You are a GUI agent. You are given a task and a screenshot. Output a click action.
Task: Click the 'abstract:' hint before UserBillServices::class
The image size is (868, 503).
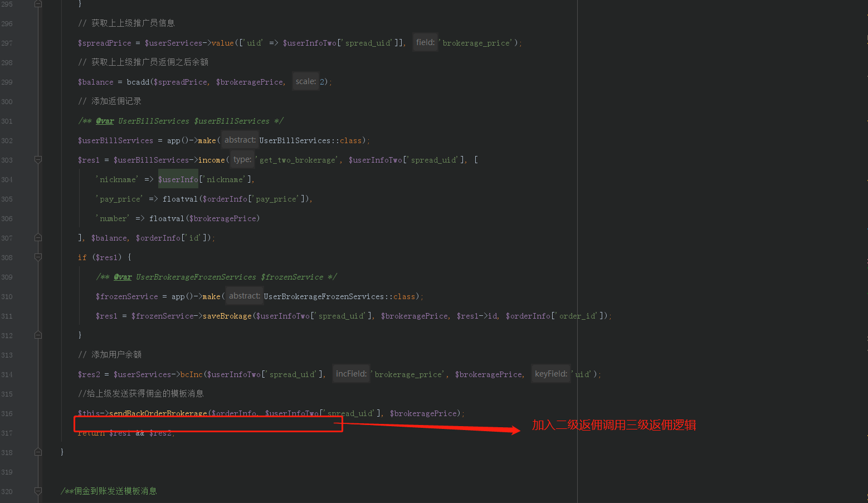(240, 140)
